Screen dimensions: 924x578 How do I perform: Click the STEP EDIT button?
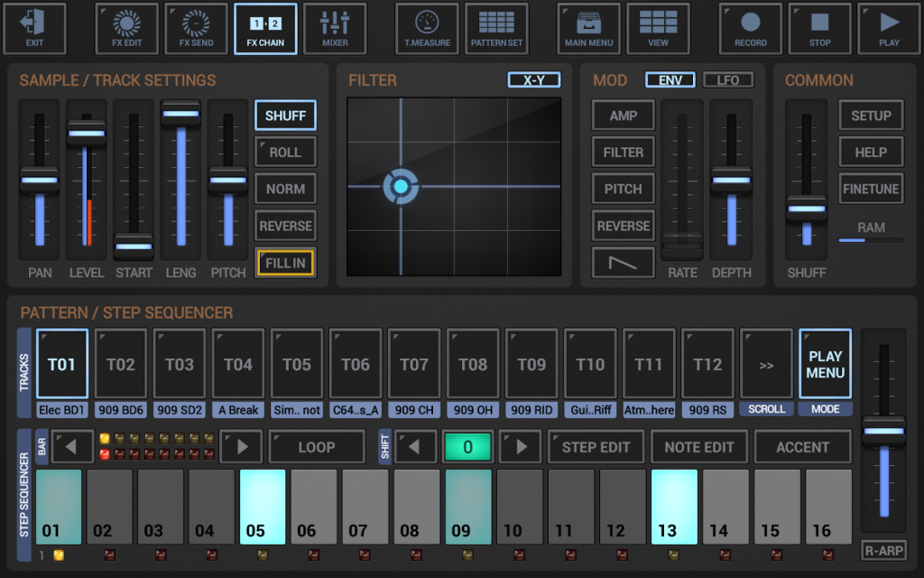tap(596, 447)
